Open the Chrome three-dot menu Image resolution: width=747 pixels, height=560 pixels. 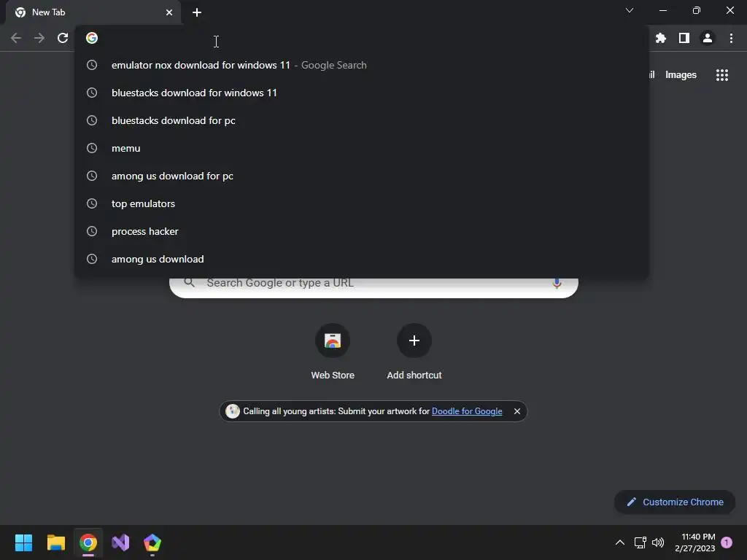[x=731, y=38]
